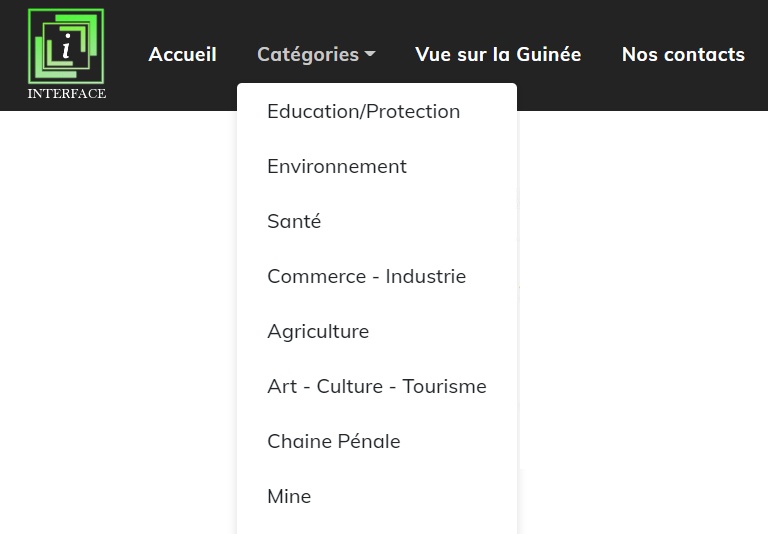Select Commerce - Industrie in the dropdown
The image size is (768, 534).
[x=366, y=277]
